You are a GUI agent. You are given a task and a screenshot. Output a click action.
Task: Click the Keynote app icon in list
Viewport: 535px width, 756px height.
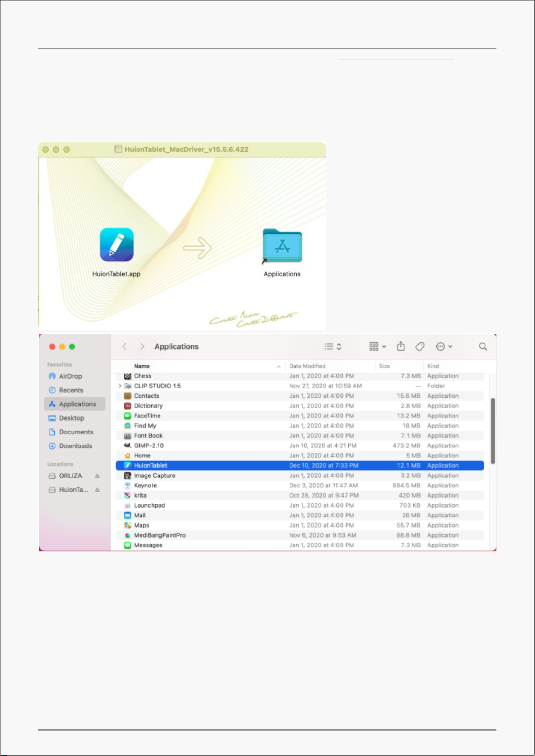tap(127, 485)
